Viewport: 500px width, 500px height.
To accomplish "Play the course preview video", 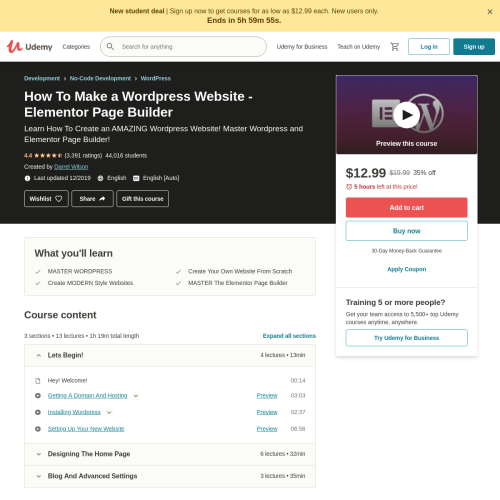I will [406, 115].
